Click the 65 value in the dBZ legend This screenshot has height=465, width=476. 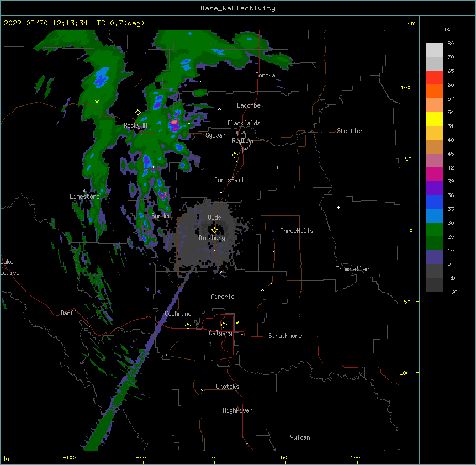[451, 71]
